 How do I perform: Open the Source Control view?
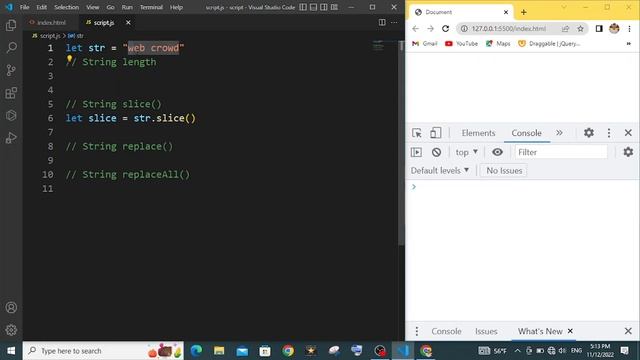pos(11,70)
